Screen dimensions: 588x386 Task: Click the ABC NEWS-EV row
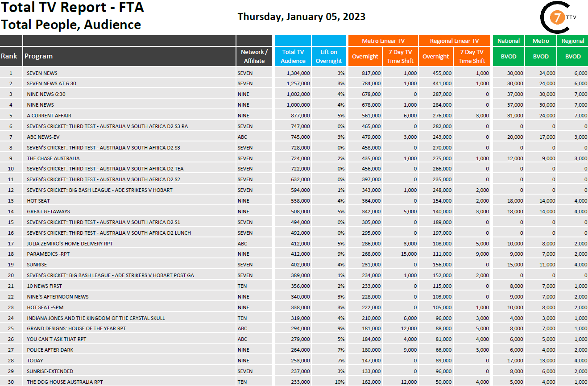click(294, 137)
